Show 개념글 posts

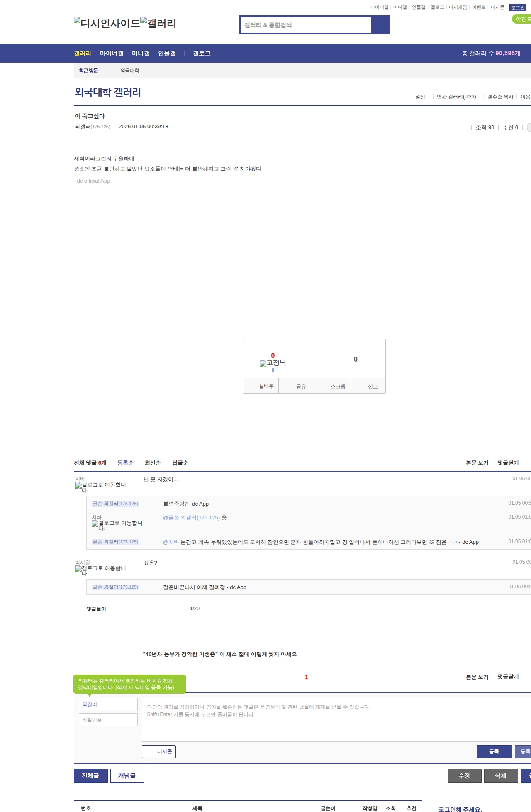tap(127, 776)
